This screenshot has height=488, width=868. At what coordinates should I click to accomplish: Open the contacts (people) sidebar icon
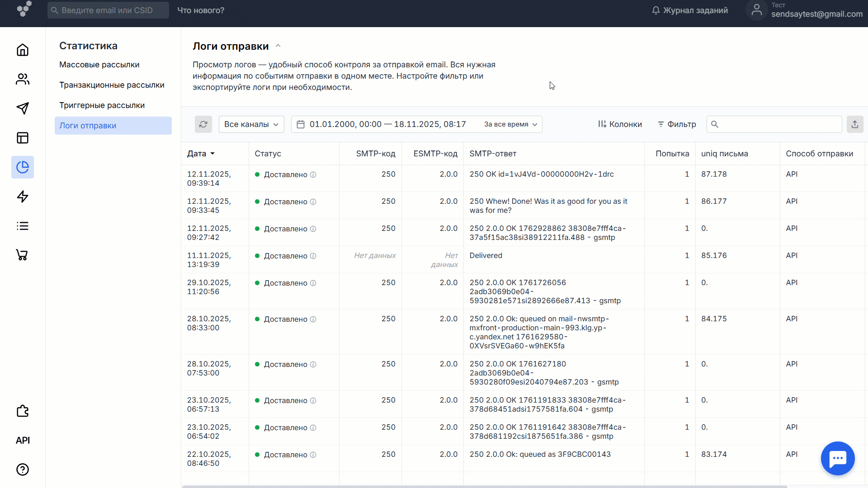click(22, 79)
